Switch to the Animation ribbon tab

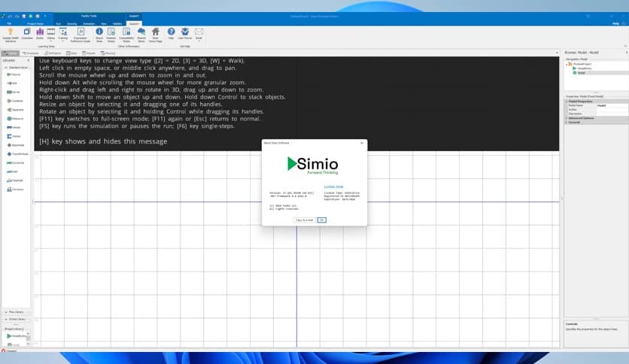[89, 23]
